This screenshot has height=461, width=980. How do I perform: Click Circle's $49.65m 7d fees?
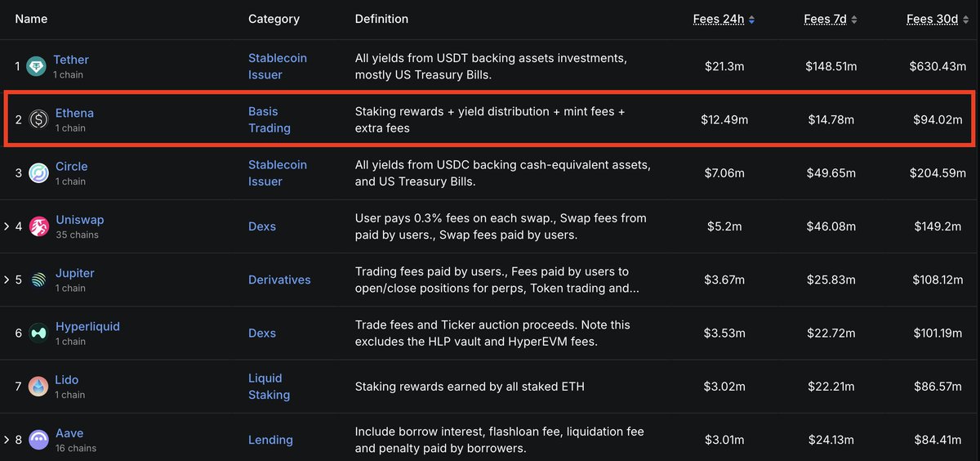point(831,173)
